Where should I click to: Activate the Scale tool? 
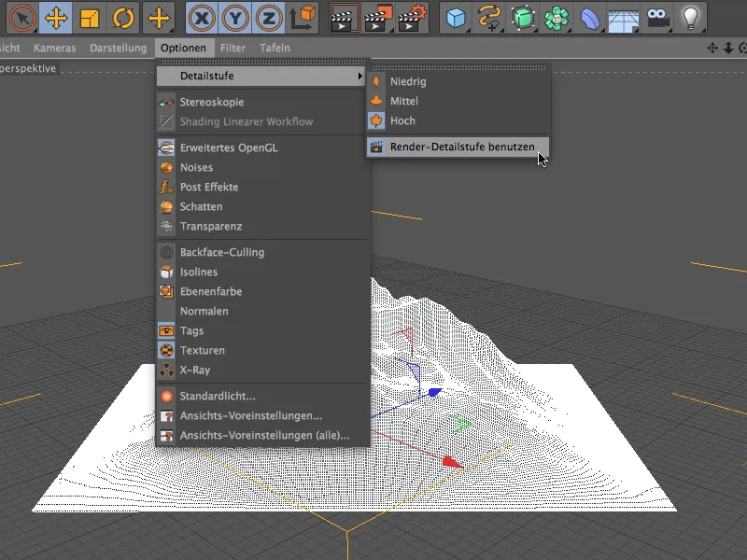pyautogui.click(x=89, y=18)
